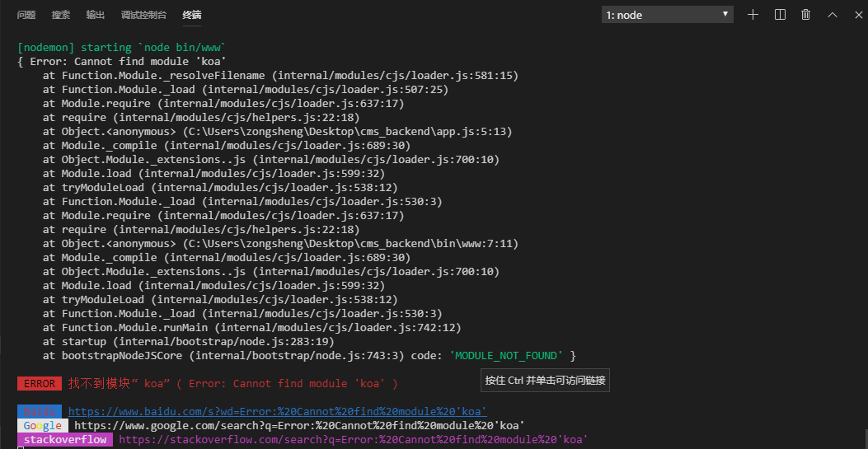Open the '1: node' terminal selector dropdown
868x449 pixels.
coord(668,15)
